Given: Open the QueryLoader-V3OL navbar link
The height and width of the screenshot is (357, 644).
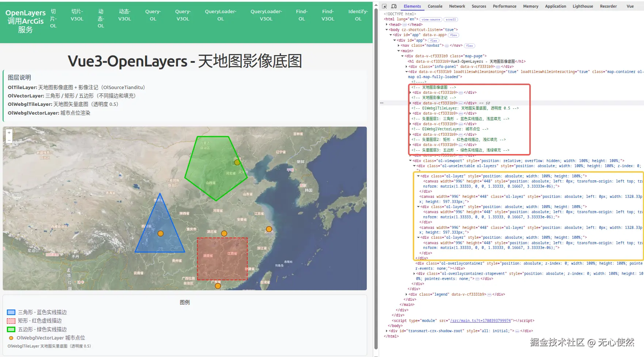Looking at the screenshot, I should pos(266,15).
